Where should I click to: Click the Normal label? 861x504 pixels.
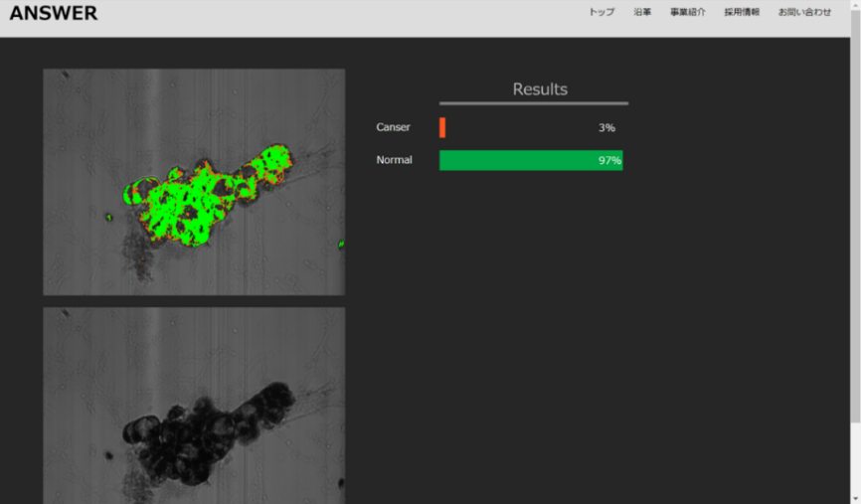[394, 160]
